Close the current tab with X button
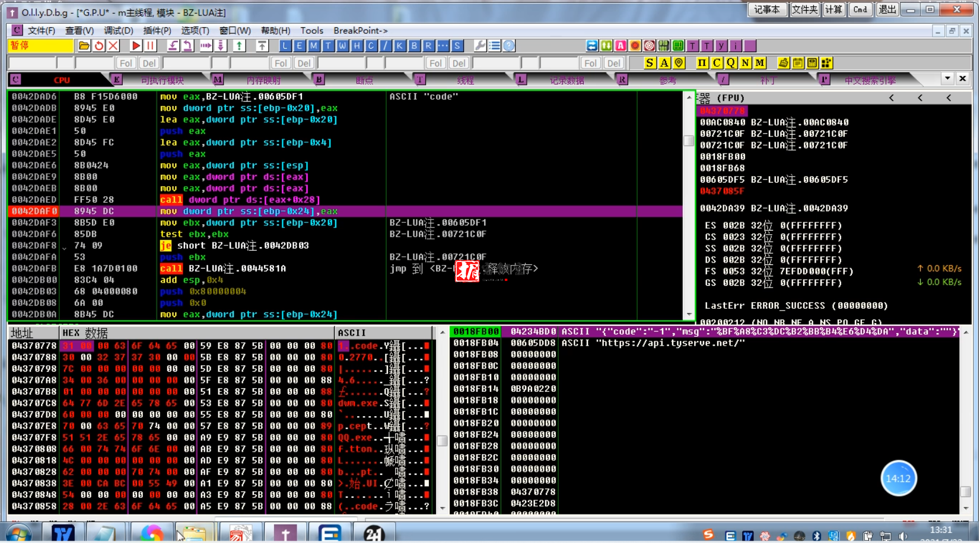The height and width of the screenshot is (543, 980). coord(962,78)
